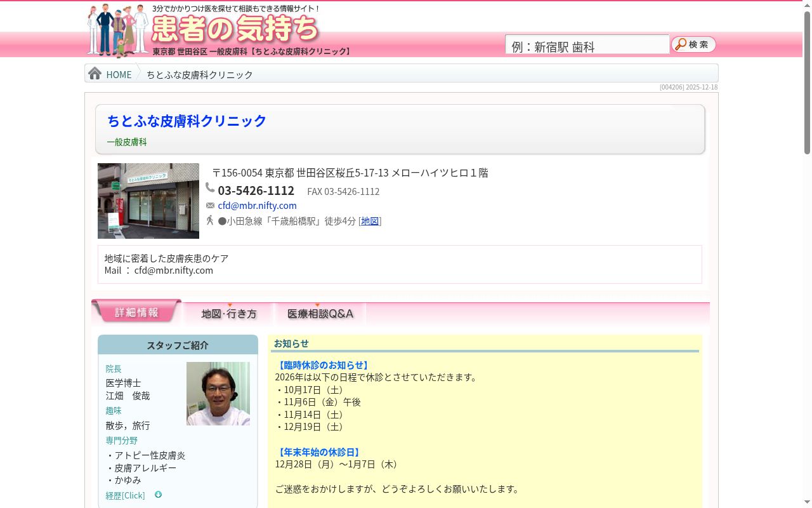Click the 検索 search button

[693, 44]
